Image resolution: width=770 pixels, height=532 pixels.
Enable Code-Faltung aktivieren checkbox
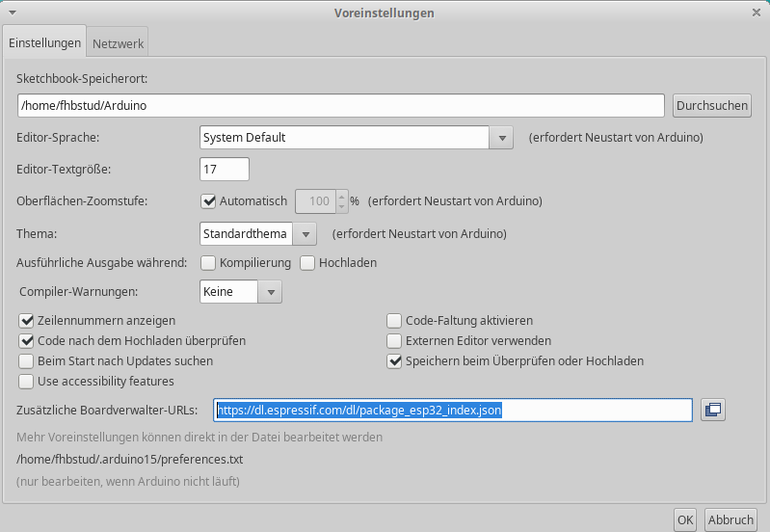(x=394, y=320)
